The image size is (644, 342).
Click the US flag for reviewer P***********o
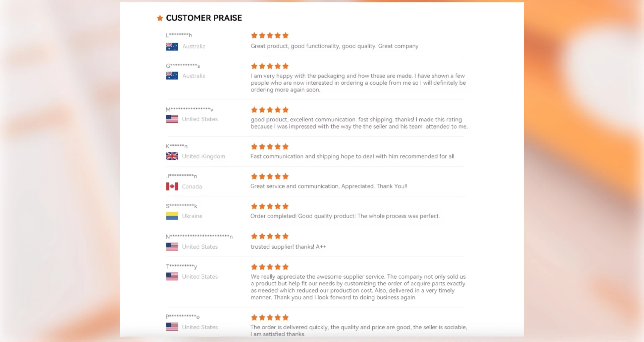pos(172,327)
